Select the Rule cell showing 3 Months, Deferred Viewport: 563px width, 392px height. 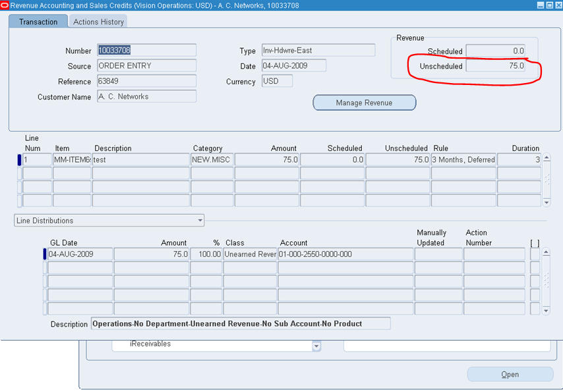[x=463, y=159]
